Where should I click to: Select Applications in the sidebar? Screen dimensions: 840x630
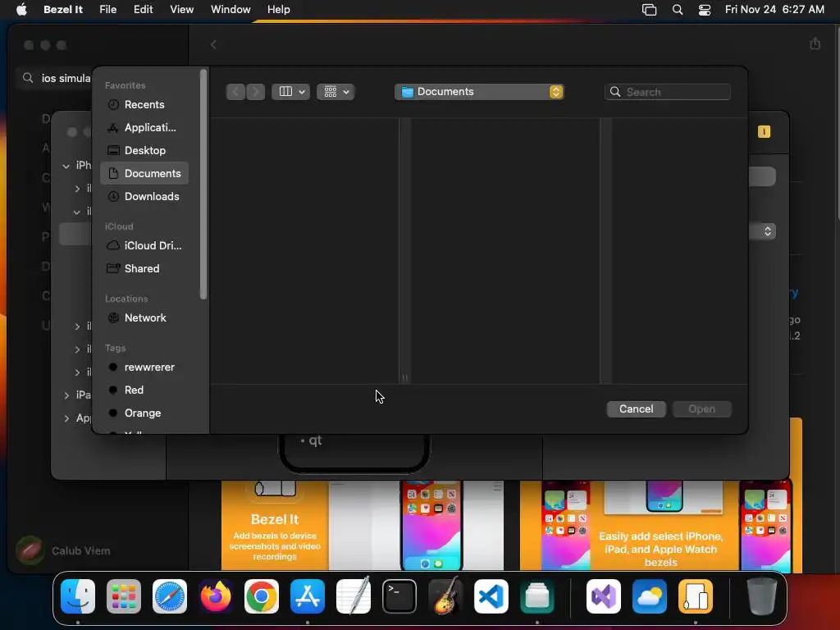144,127
